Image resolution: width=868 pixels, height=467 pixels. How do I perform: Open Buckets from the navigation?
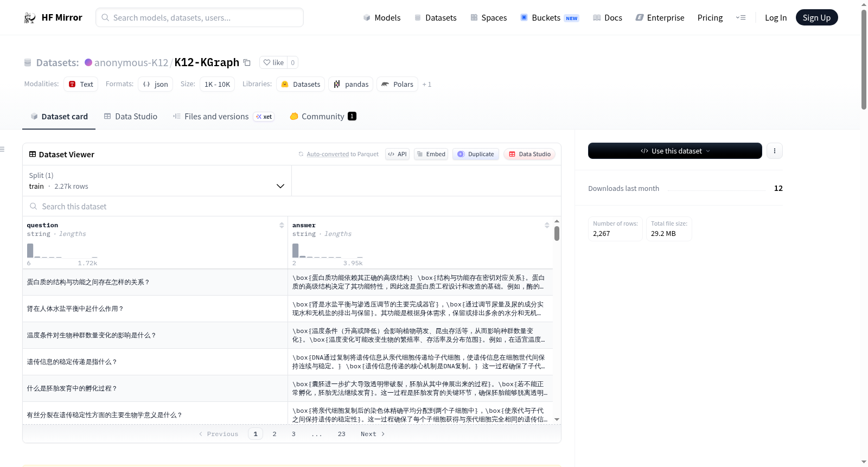click(x=550, y=17)
